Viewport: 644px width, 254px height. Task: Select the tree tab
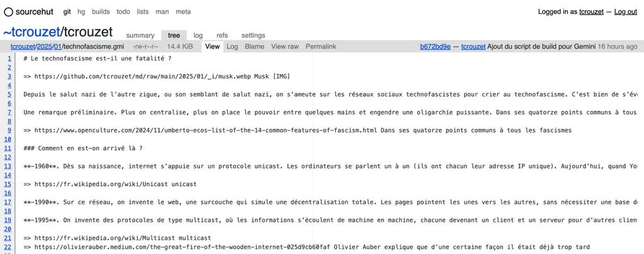coord(174,36)
